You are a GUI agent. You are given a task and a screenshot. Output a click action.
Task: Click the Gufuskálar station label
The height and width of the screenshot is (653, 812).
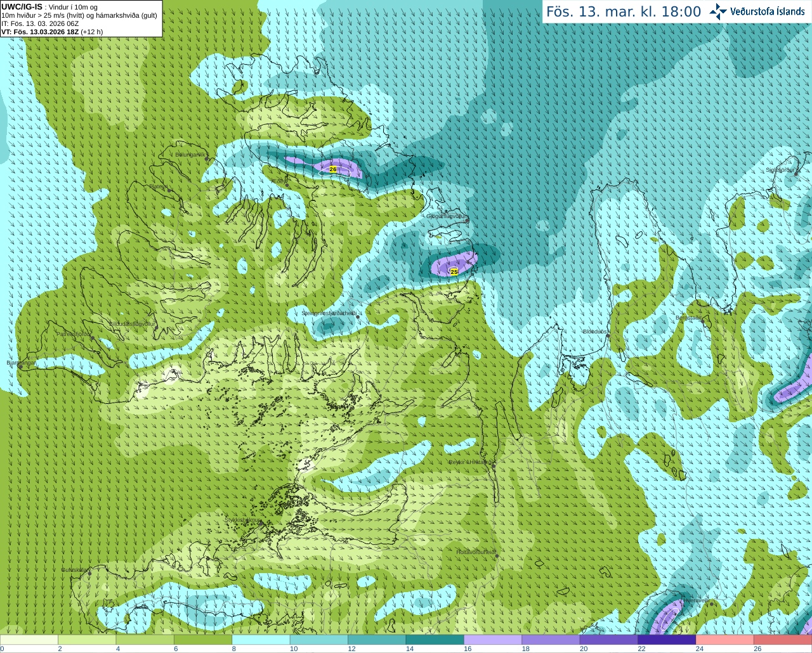pyautogui.click(x=74, y=570)
